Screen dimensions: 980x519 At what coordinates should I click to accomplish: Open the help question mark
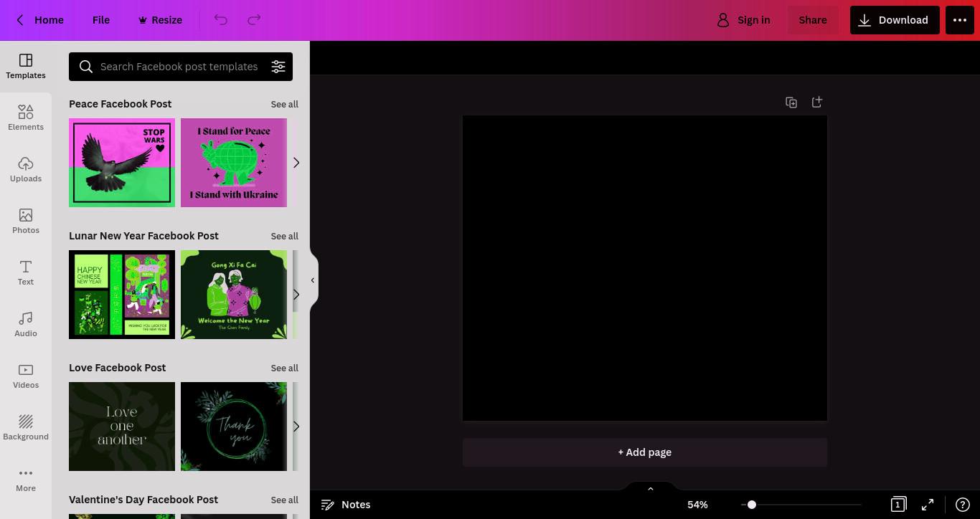(x=963, y=505)
